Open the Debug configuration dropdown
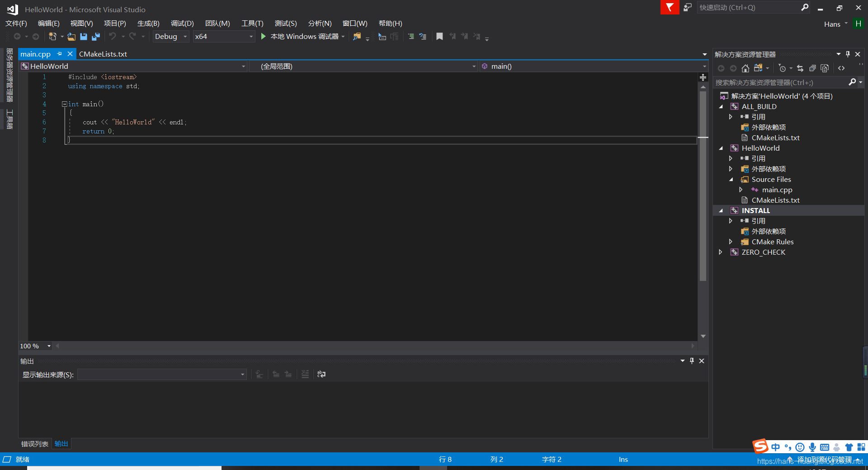 (184, 36)
